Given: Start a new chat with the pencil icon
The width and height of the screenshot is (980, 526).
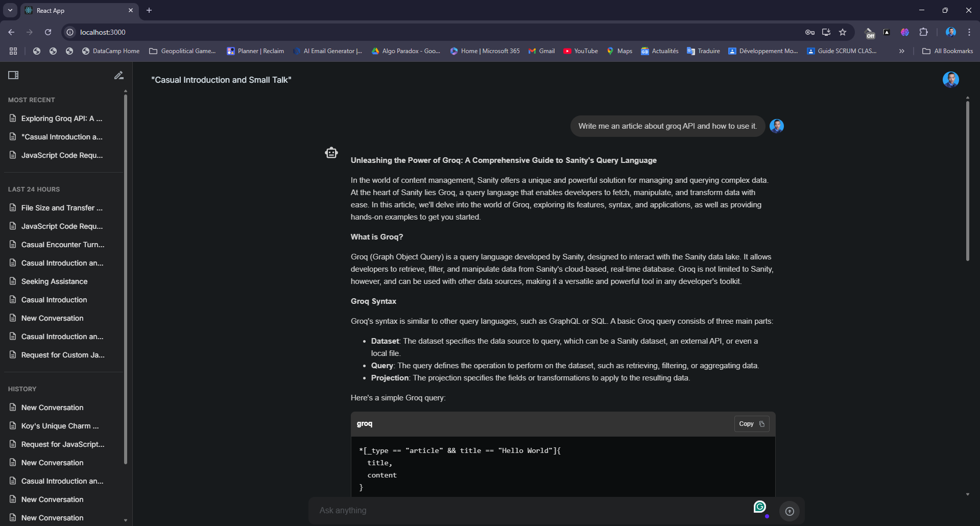Looking at the screenshot, I should point(119,75).
